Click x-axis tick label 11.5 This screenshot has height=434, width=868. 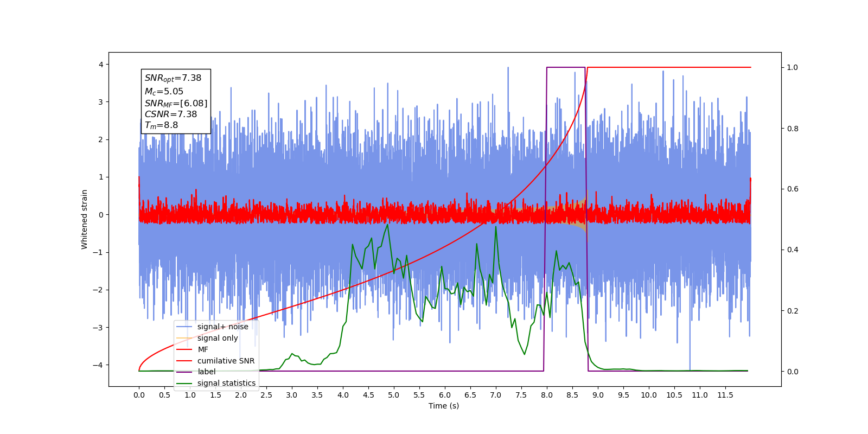(725, 395)
